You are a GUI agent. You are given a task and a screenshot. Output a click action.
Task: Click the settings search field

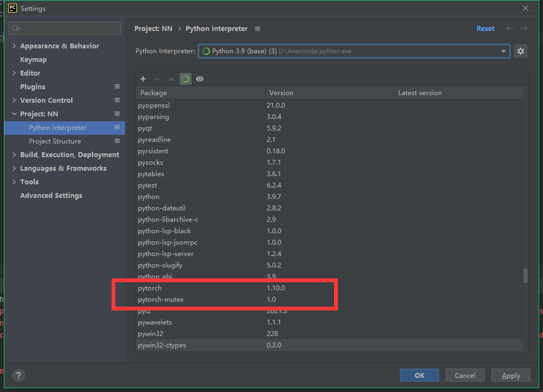64,28
